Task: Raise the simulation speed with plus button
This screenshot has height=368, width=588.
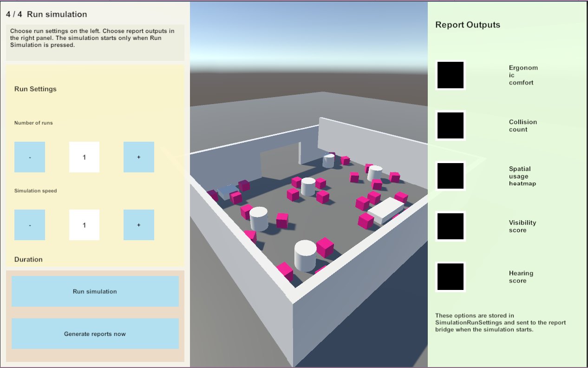Action: (x=139, y=225)
